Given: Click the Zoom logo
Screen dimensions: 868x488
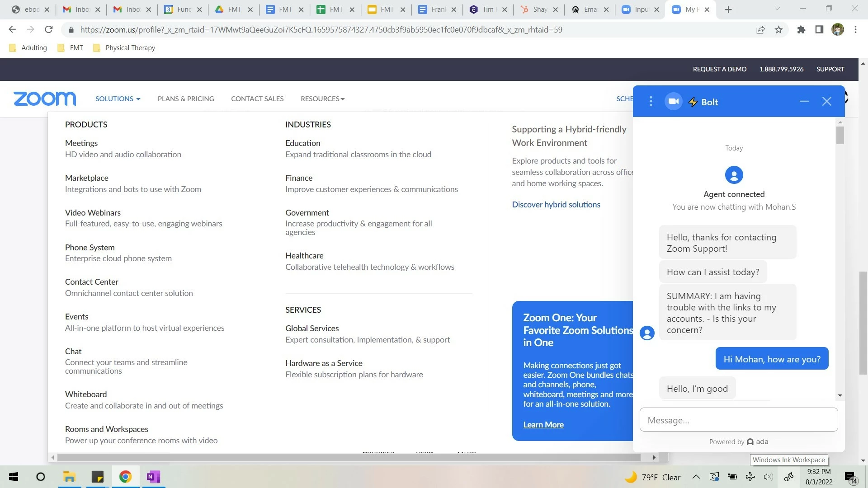Looking at the screenshot, I should pos(45,99).
